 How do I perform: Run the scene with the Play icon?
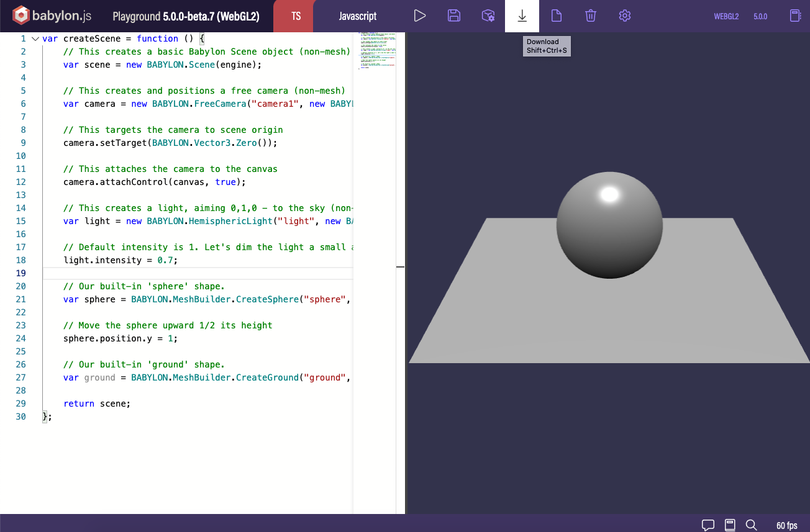420,16
